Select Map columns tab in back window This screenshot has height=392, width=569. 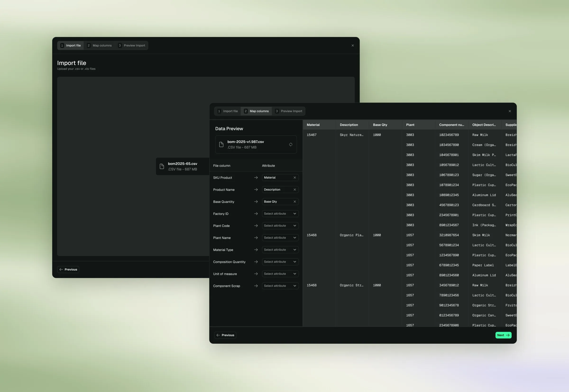point(99,45)
